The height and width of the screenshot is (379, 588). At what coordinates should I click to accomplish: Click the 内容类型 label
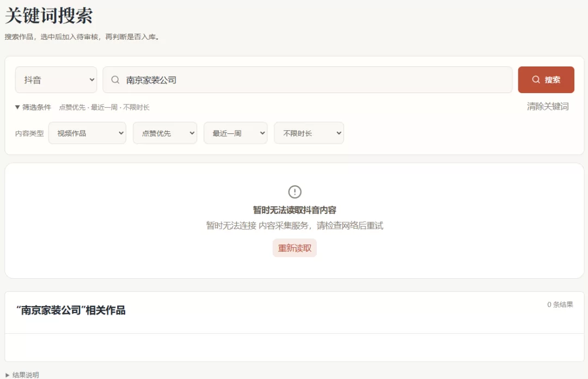[29, 133]
